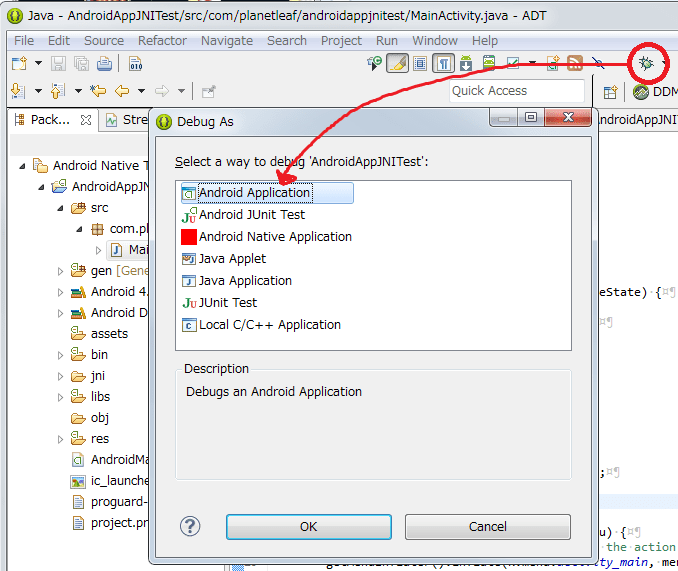This screenshot has height=571, width=678.
Task: Select the assets folder in tree
Action: 99,334
